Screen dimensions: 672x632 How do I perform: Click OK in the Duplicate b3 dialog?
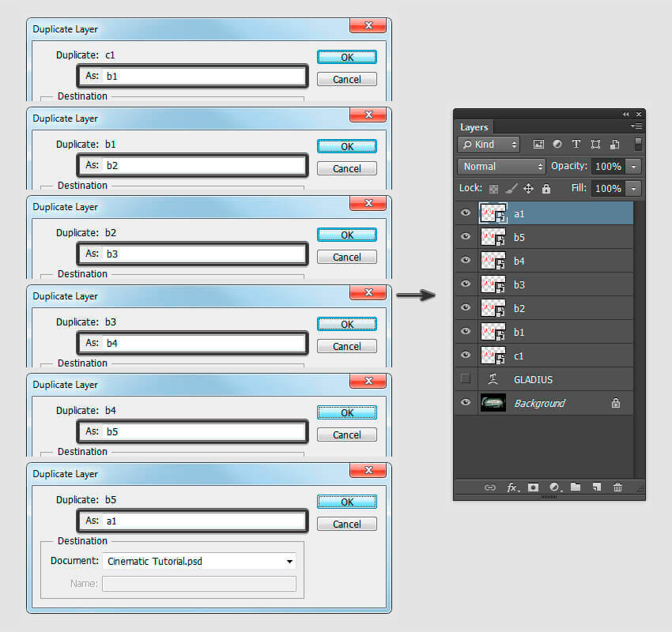[347, 324]
